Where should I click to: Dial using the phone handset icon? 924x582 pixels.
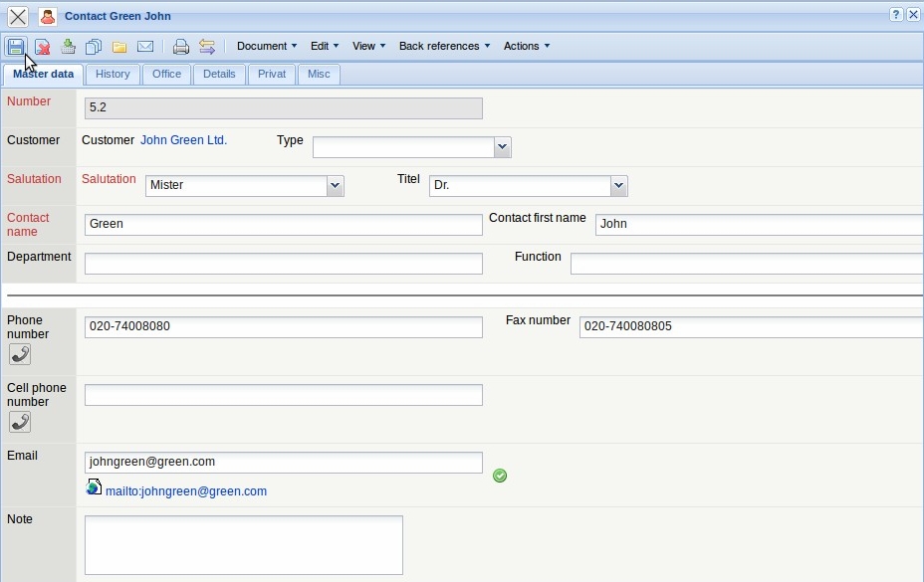coord(20,354)
